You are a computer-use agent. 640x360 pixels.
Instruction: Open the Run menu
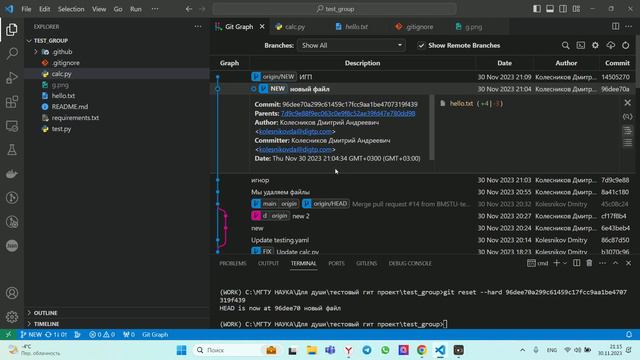pos(136,9)
